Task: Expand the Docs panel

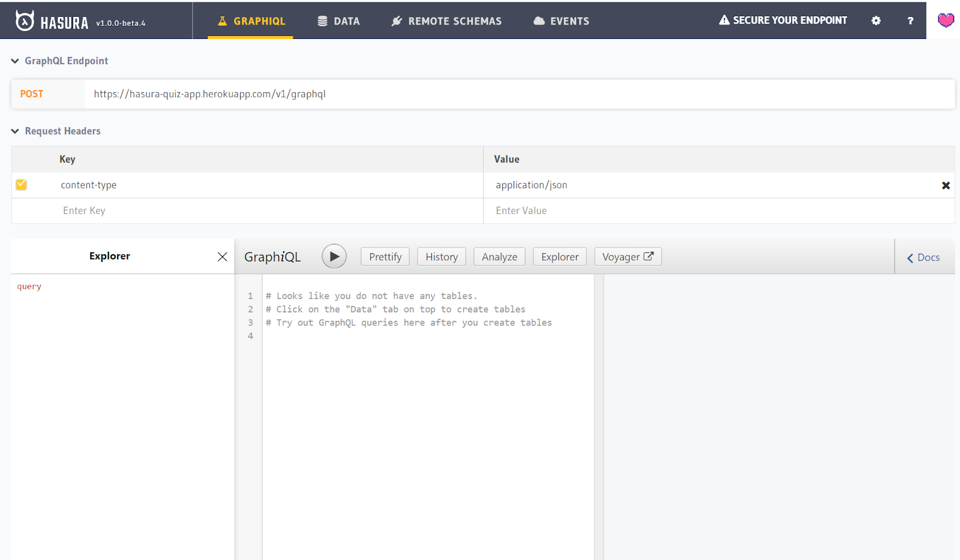Action: (924, 257)
